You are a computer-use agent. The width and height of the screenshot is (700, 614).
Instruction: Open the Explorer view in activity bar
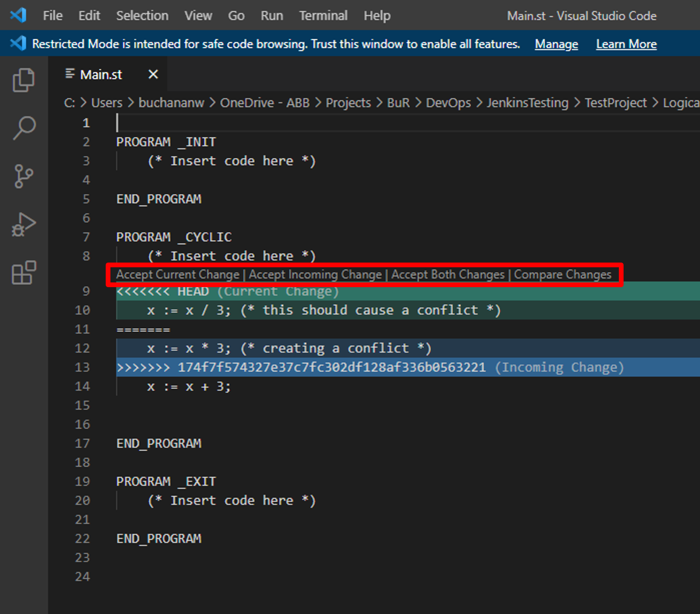[24, 80]
